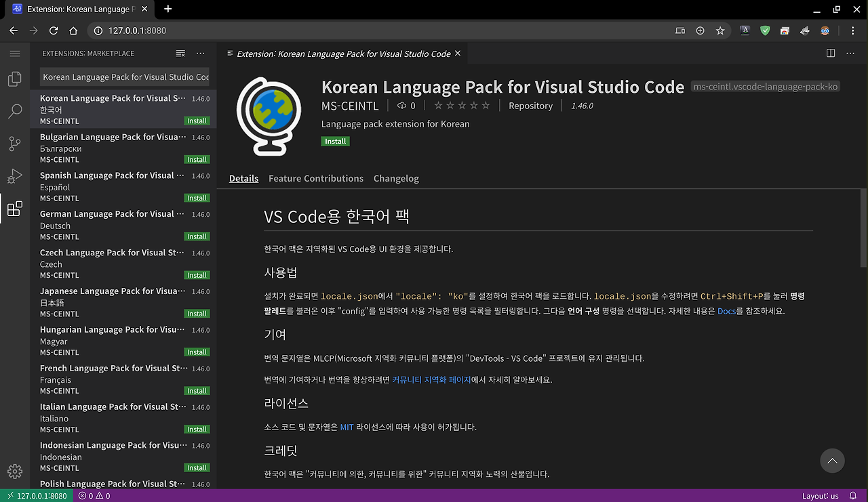The height and width of the screenshot is (502, 868).
Task: Open the Manage gear menu
Action: 15,472
